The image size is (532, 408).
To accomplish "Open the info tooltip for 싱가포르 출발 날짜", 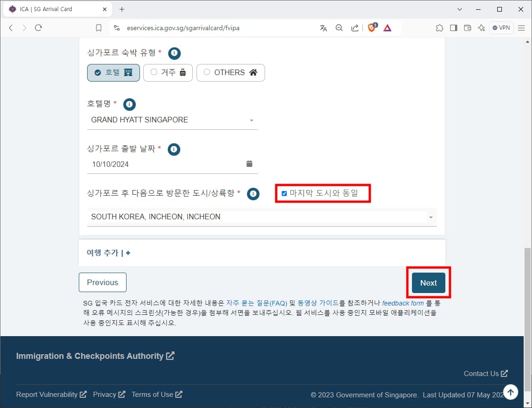I will click(174, 149).
